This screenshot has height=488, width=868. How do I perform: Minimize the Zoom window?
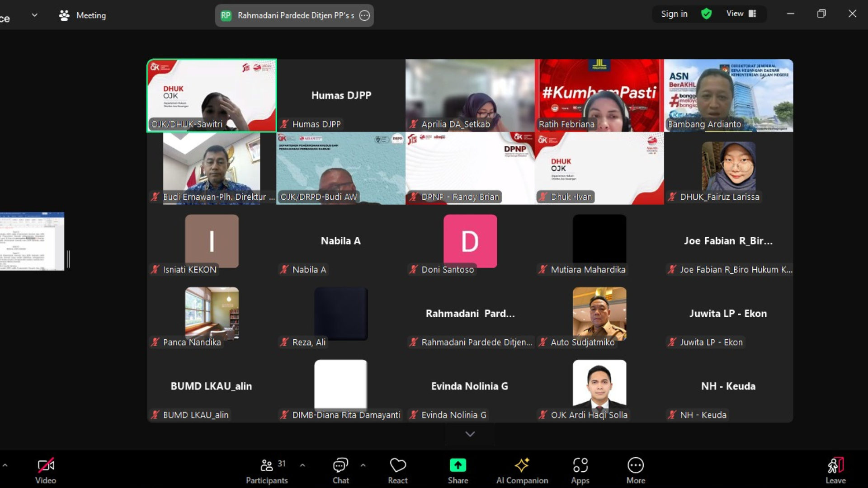pyautogui.click(x=790, y=14)
